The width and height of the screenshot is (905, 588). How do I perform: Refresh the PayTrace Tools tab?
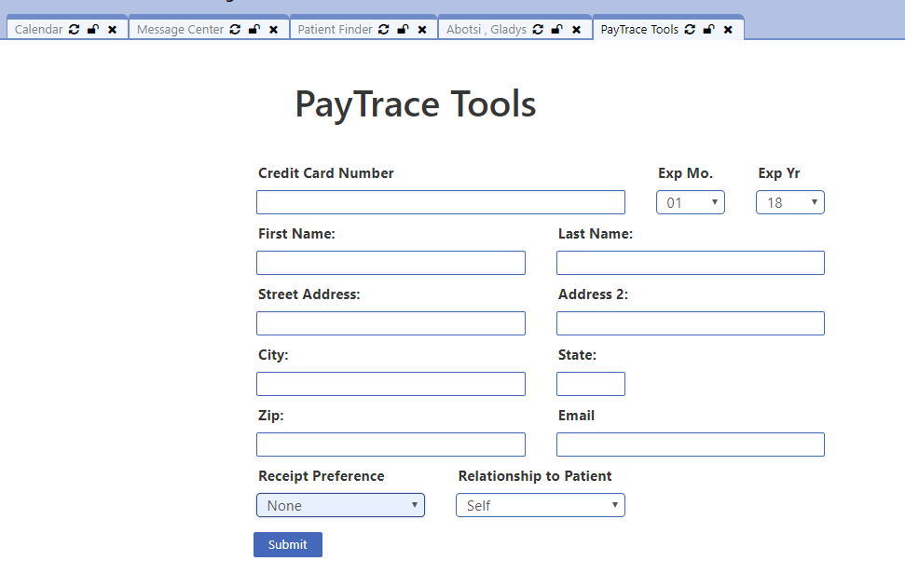tap(690, 30)
